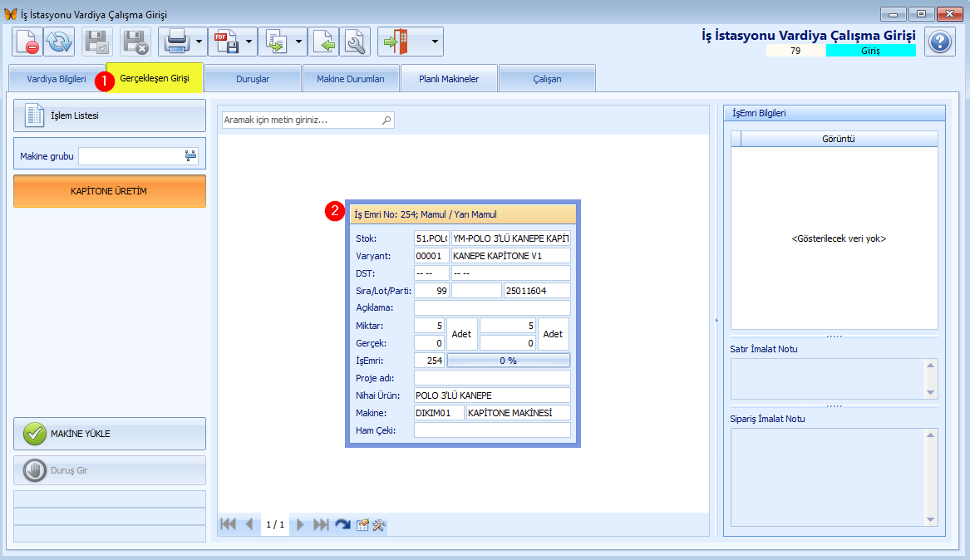Switch to the Vardiya Bilgileri tab
This screenshot has height=560, width=970.
click(57, 79)
